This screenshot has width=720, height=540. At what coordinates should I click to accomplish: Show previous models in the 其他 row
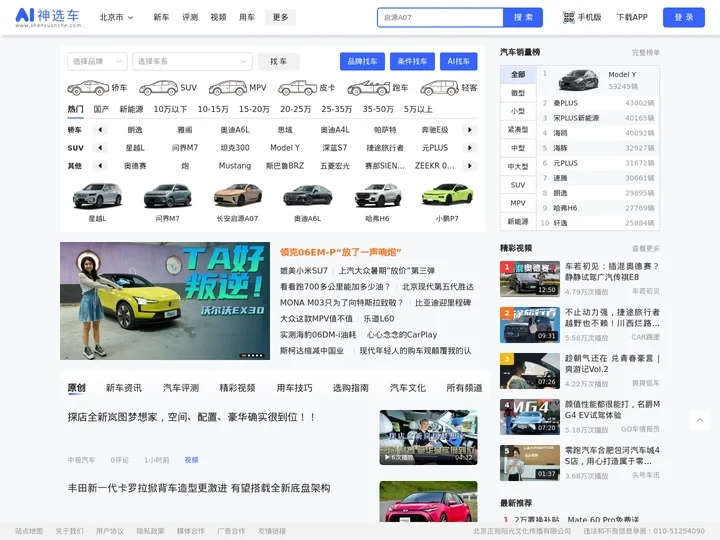click(100, 166)
